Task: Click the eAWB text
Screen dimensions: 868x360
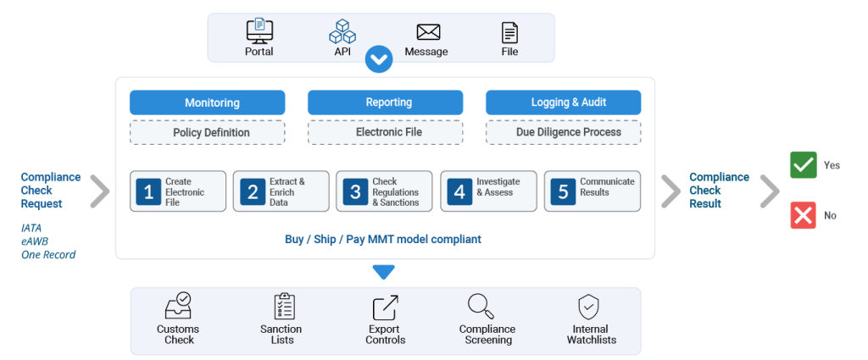Action: coord(34,241)
